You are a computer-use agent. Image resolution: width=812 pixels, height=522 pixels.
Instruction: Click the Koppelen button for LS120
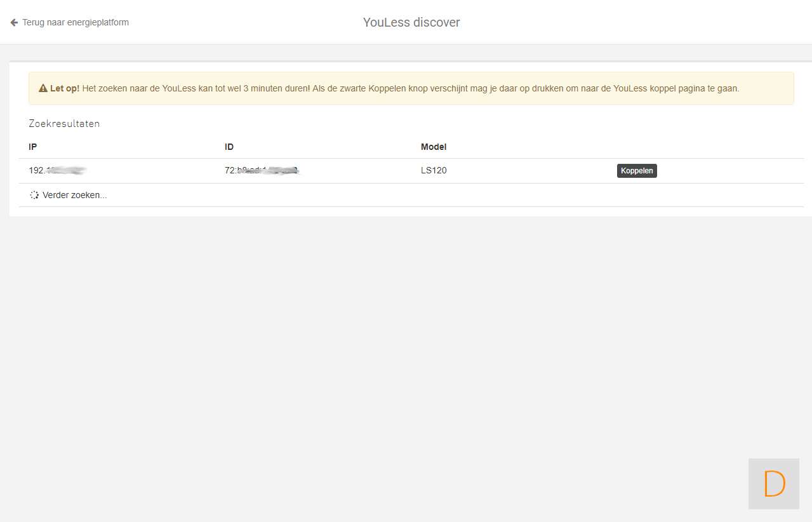637,171
